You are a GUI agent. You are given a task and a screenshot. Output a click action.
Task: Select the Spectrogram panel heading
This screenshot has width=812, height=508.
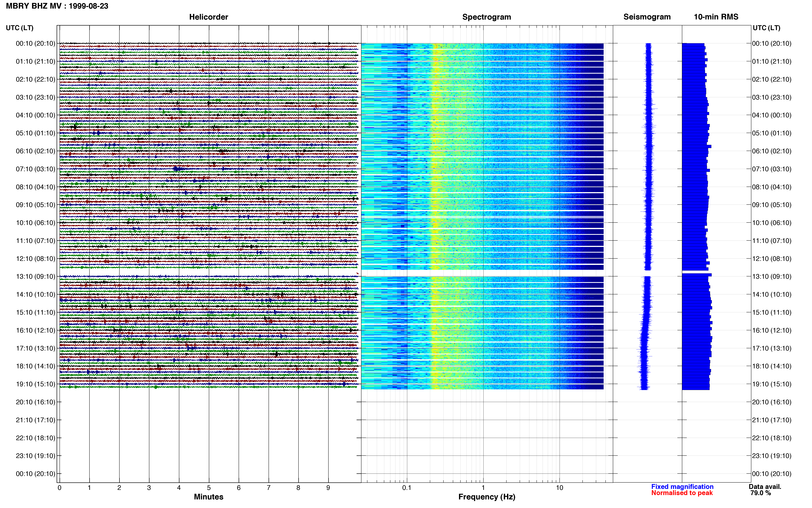click(487, 17)
